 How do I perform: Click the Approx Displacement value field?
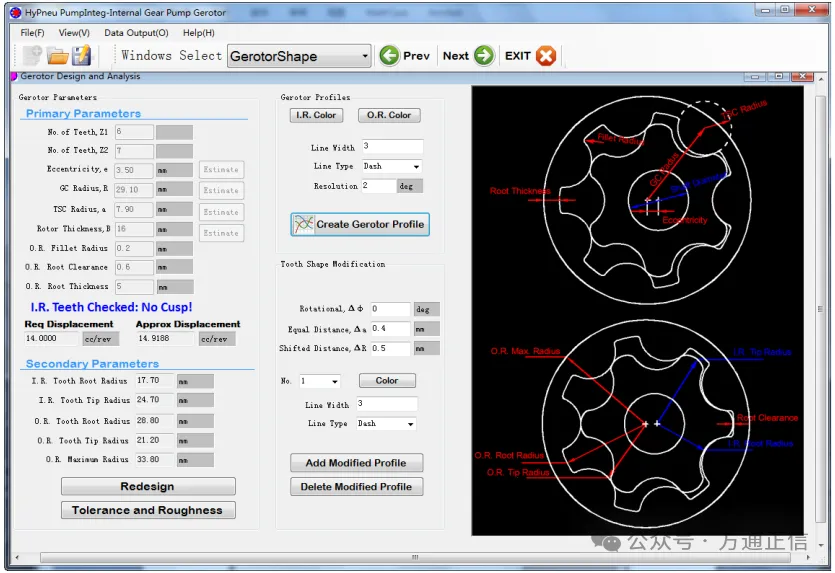pos(166,339)
